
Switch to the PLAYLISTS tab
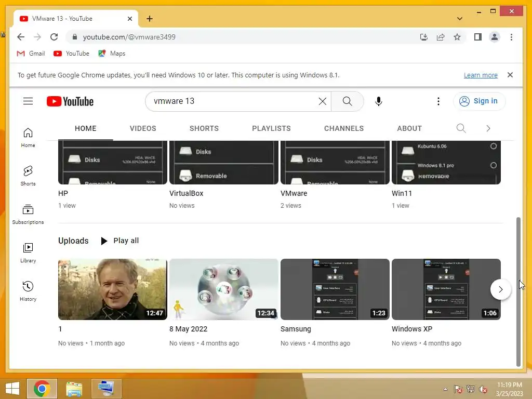pyautogui.click(x=271, y=128)
